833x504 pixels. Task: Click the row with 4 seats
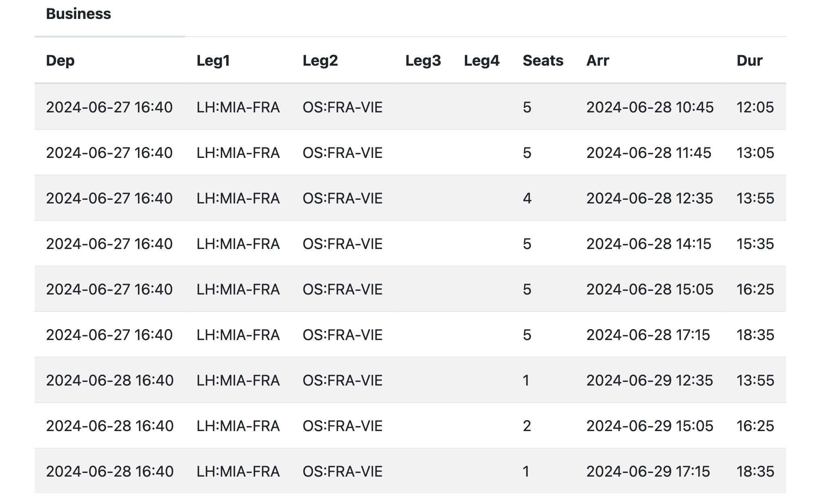coord(527,199)
